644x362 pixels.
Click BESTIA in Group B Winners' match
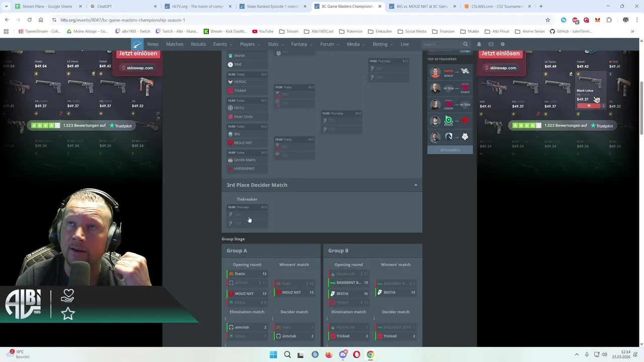point(395,292)
